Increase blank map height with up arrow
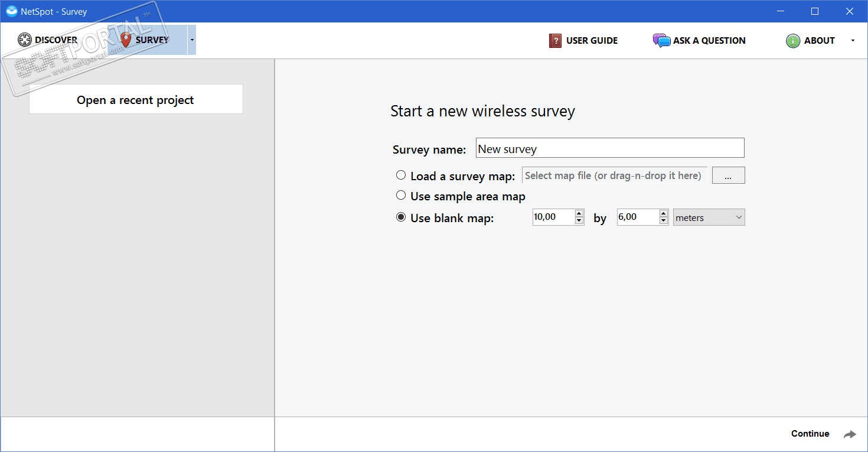 (664, 213)
